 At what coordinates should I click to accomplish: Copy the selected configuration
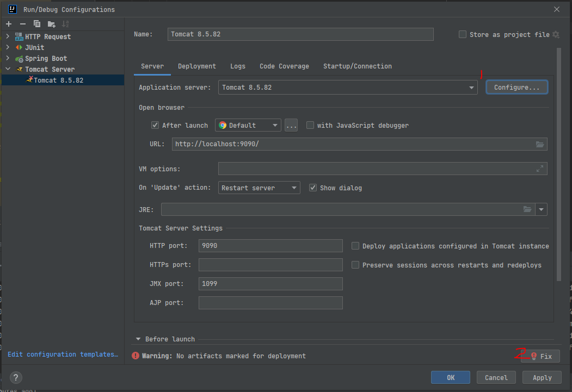coord(37,24)
